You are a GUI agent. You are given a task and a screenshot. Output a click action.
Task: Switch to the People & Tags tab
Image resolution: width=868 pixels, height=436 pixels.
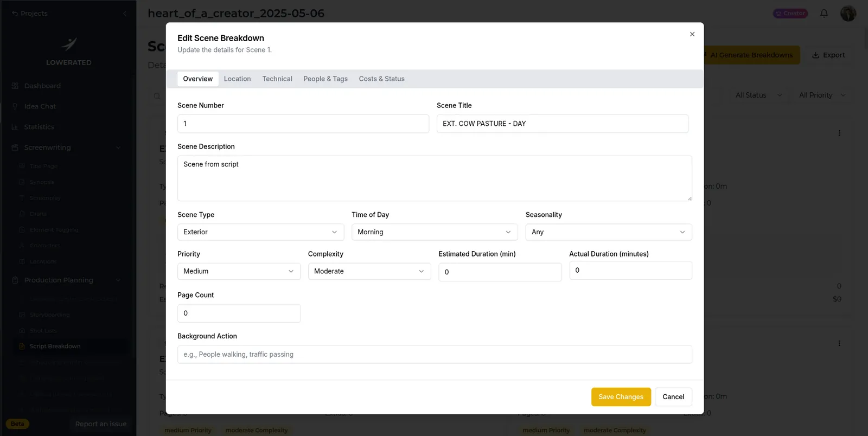coord(325,79)
